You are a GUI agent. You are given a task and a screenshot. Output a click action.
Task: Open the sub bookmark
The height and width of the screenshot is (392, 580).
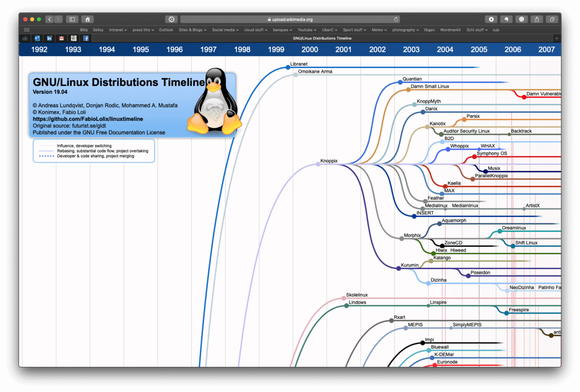coord(496,30)
